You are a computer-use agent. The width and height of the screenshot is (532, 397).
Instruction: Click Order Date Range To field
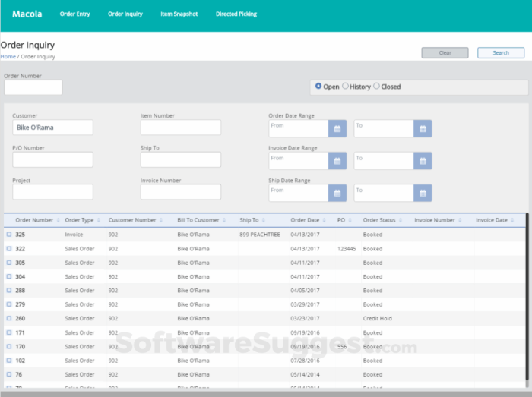(x=384, y=129)
